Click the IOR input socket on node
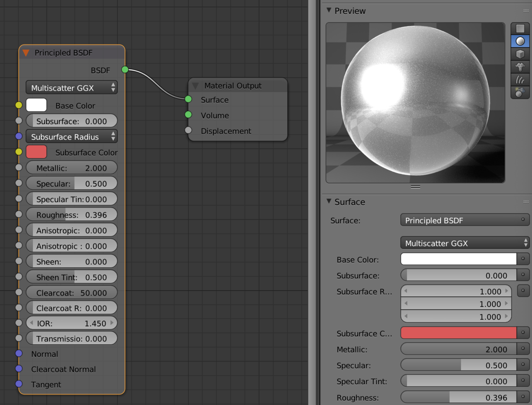 [19, 323]
